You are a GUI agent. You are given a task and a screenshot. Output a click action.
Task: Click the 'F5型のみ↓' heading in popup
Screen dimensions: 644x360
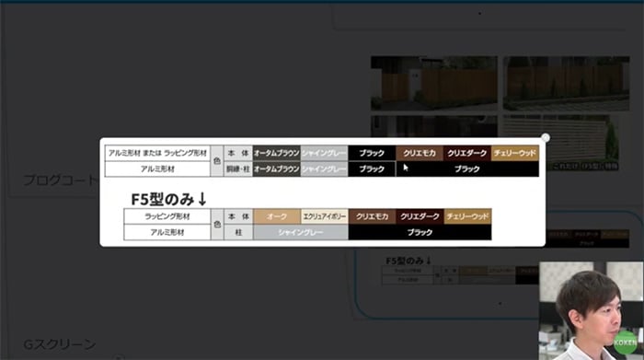click(168, 199)
